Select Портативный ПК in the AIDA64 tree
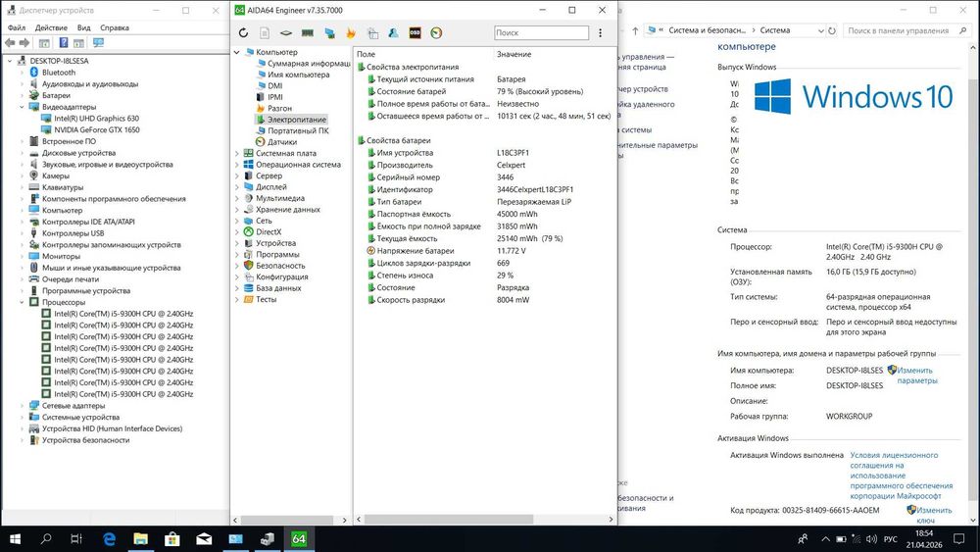980x552 pixels. (298, 130)
